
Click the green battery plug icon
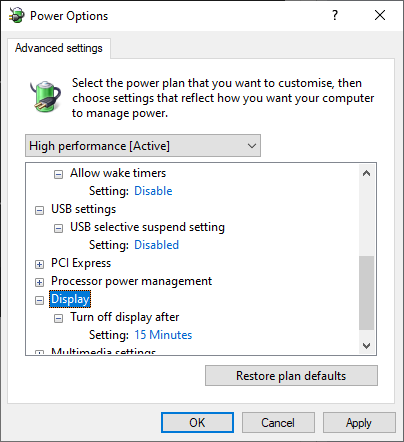coord(45,97)
